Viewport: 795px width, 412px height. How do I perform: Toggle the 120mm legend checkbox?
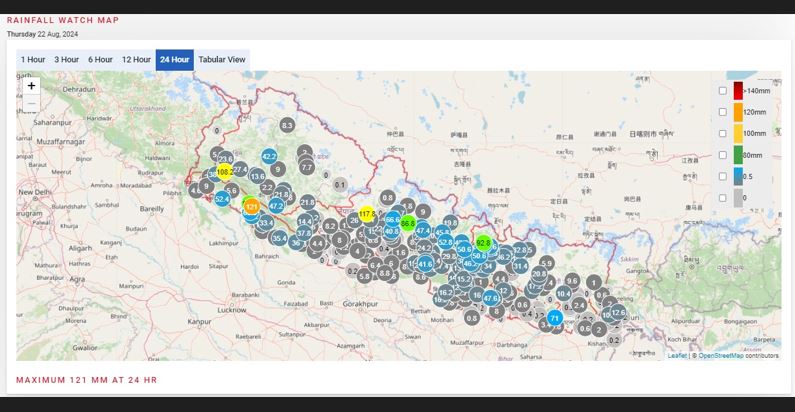tap(722, 112)
